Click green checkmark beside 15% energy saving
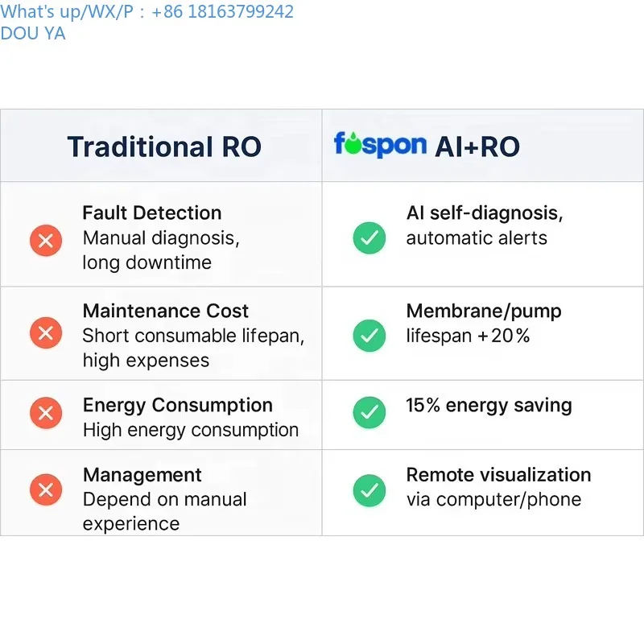The height and width of the screenshot is (644, 644). click(x=369, y=413)
